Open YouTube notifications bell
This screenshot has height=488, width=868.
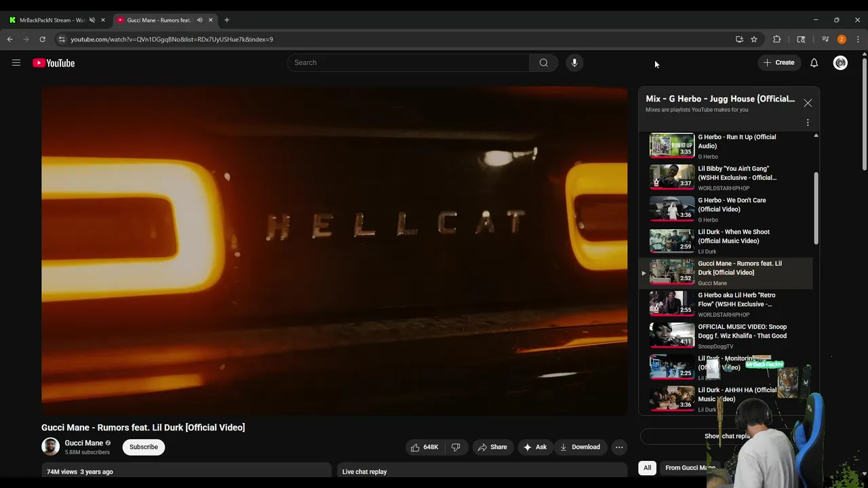(x=814, y=63)
